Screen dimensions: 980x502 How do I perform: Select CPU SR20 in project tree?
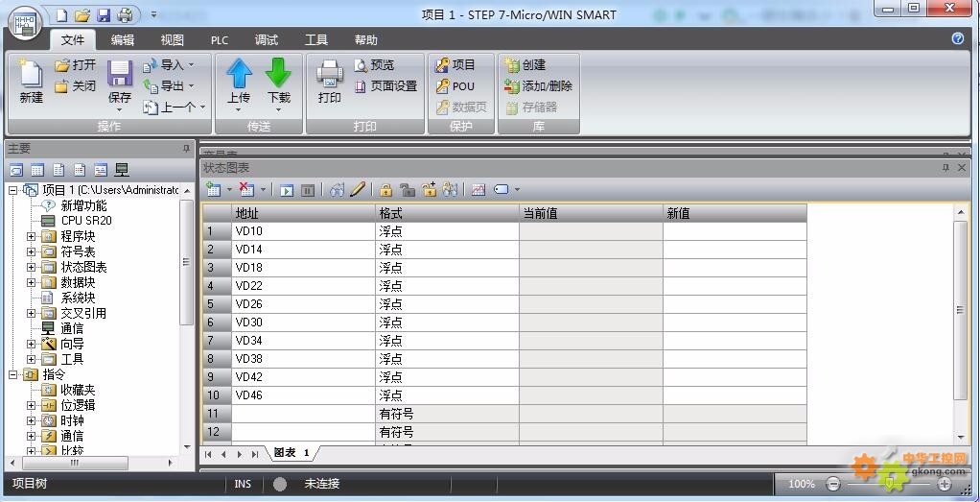pos(86,221)
